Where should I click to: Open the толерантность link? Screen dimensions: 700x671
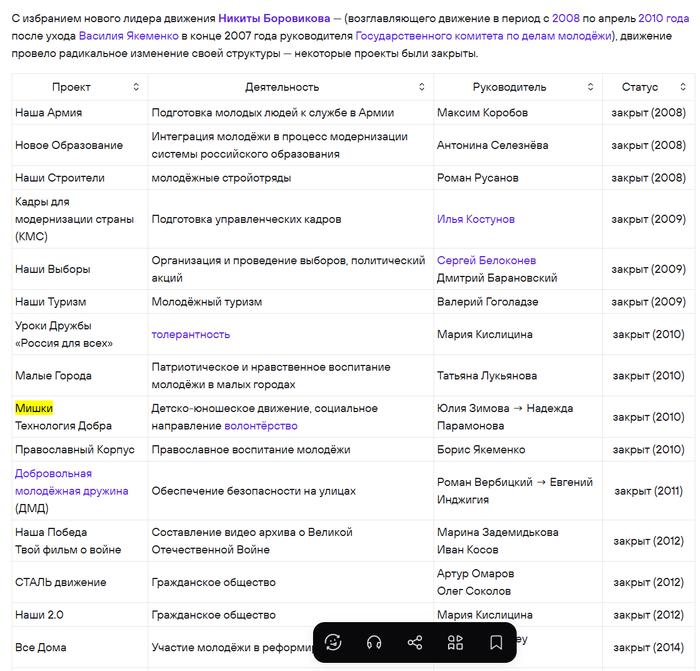pos(190,334)
